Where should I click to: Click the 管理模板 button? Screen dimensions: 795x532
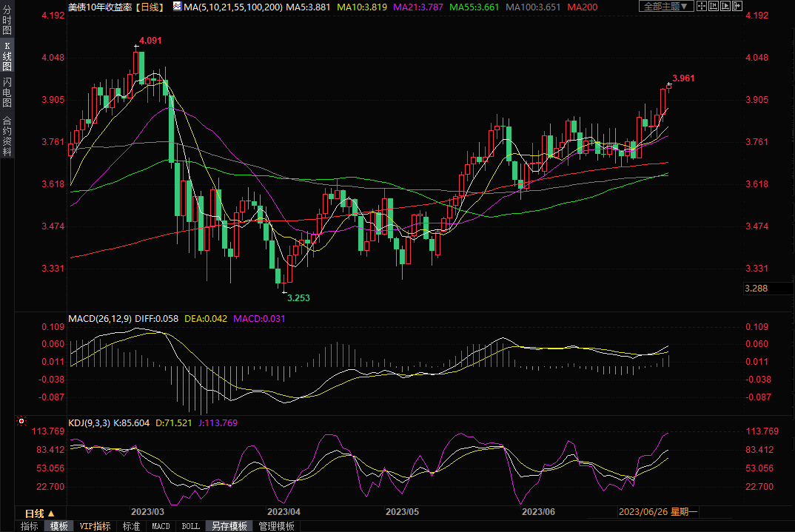[x=276, y=526]
